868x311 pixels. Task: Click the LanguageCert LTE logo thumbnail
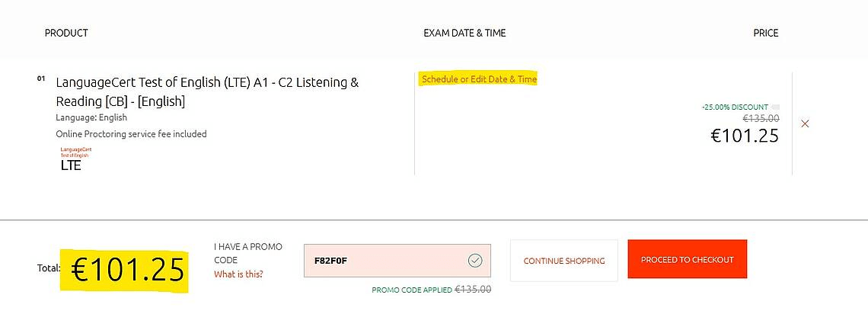(76, 159)
